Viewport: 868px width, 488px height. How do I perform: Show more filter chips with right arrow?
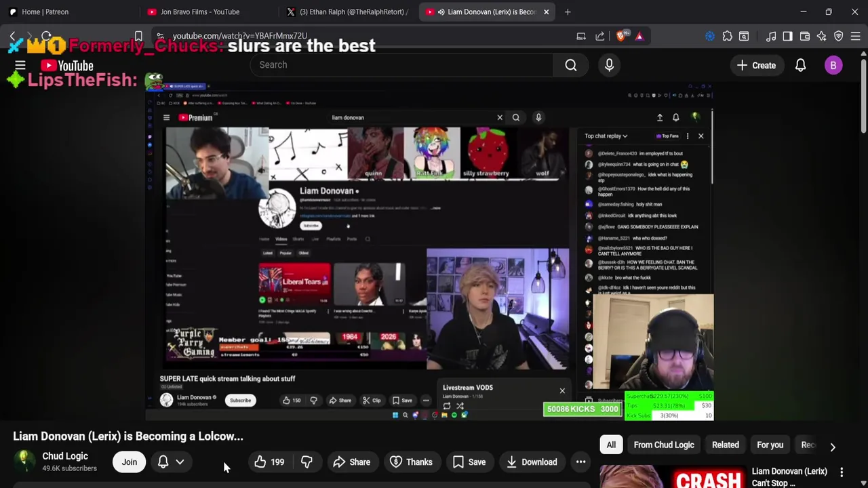pyautogui.click(x=833, y=447)
